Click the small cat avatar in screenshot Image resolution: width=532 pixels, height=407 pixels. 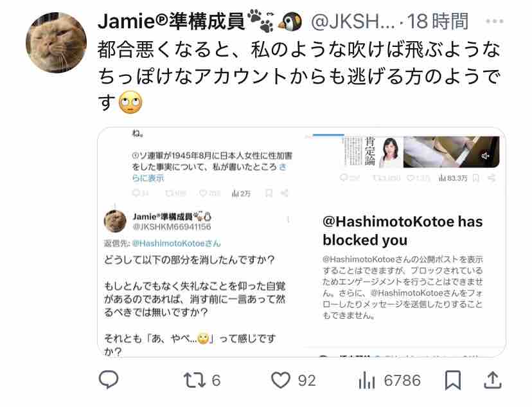coord(115,221)
